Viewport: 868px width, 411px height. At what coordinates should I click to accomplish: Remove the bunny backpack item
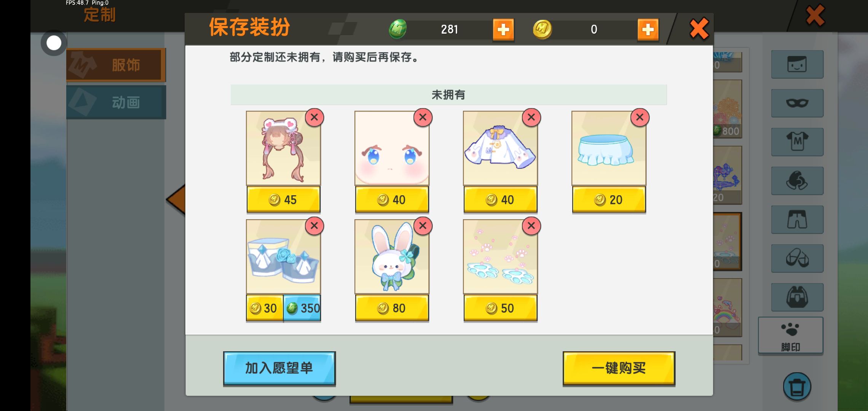pyautogui.click(x=423, y=226)
